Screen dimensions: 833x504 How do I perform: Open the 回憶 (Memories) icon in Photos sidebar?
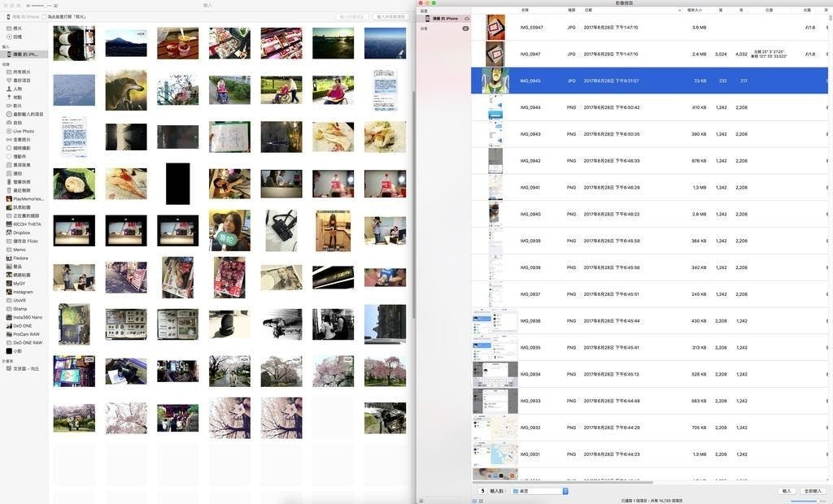[9, 37]
